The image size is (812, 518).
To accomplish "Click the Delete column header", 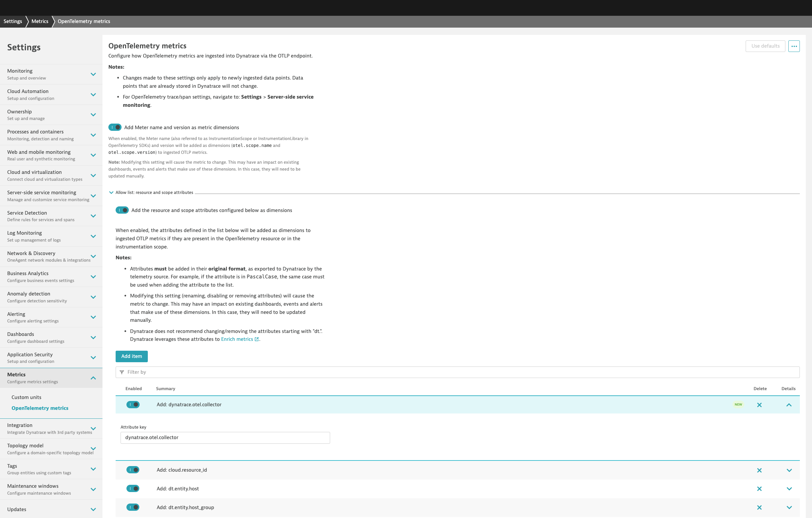I will (x=760, y=389).
